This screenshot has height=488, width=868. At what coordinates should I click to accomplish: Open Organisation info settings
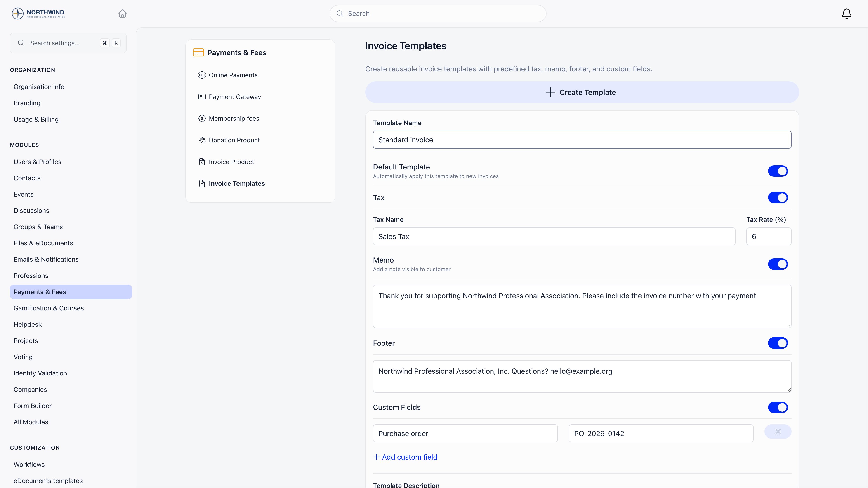[39, 87]
